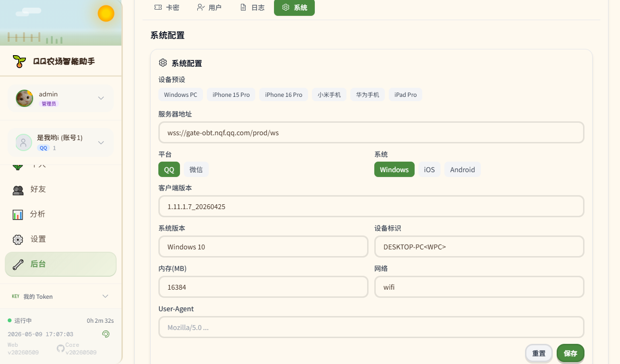Expand the admin user dropdown
Screen dimensions: 620x364
(101, 98)
